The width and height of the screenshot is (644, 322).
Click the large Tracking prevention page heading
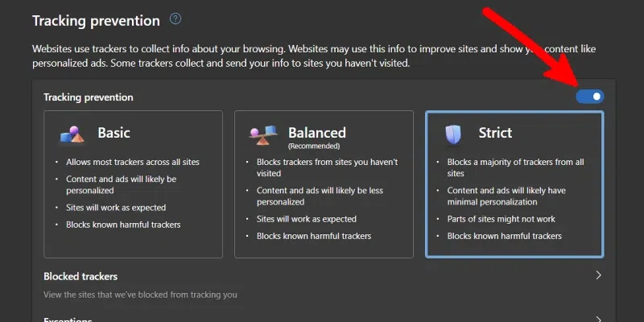coord(96,19)
